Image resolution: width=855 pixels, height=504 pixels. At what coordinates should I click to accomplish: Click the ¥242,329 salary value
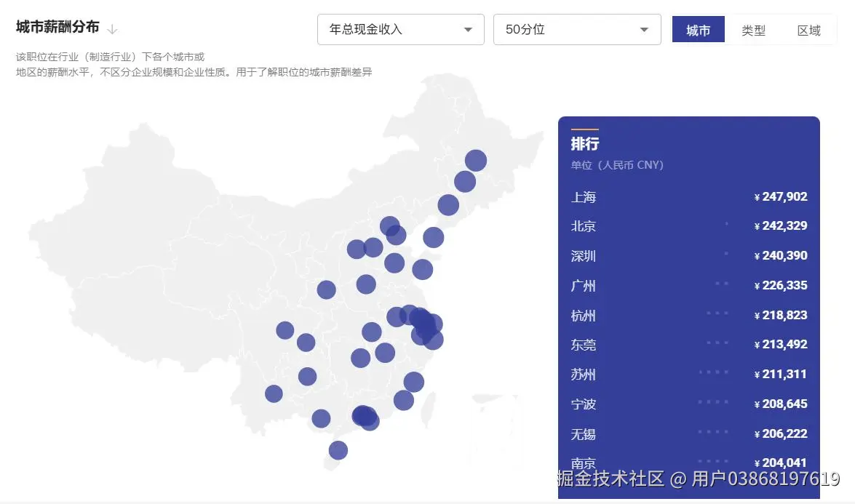point(780,225)
